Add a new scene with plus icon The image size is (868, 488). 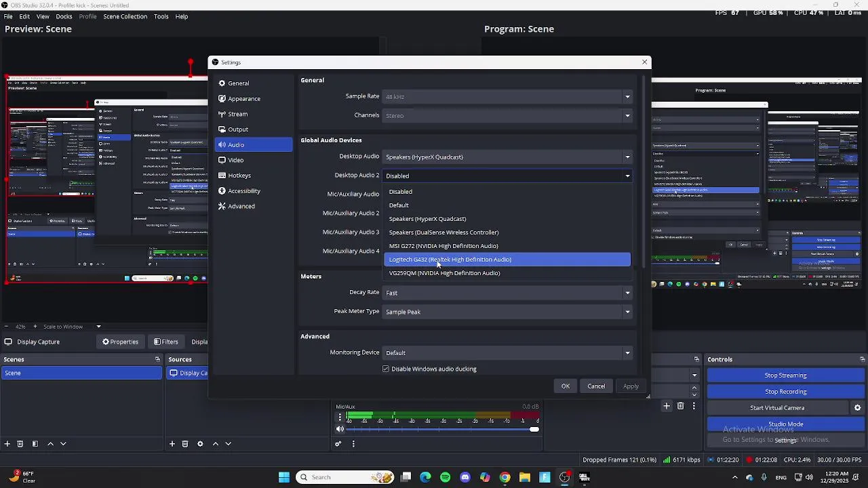[7, 444]
